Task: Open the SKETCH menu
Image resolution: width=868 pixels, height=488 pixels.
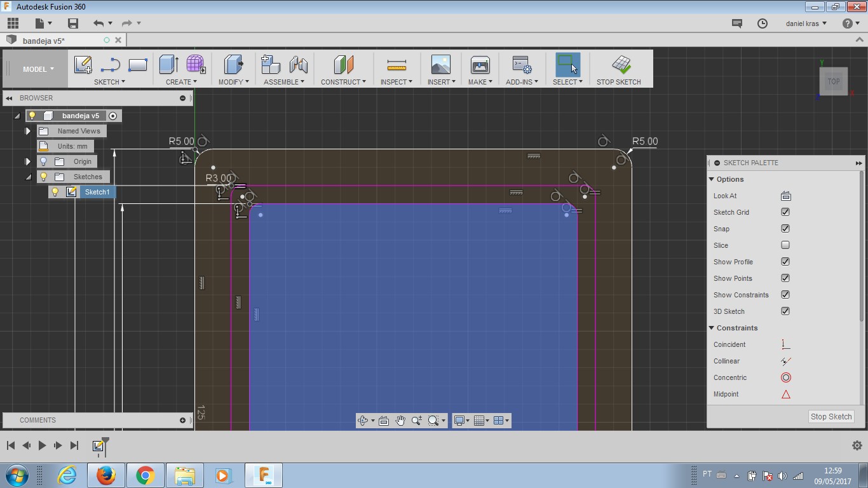Action: pyautogui.click(x=109, y=82)
